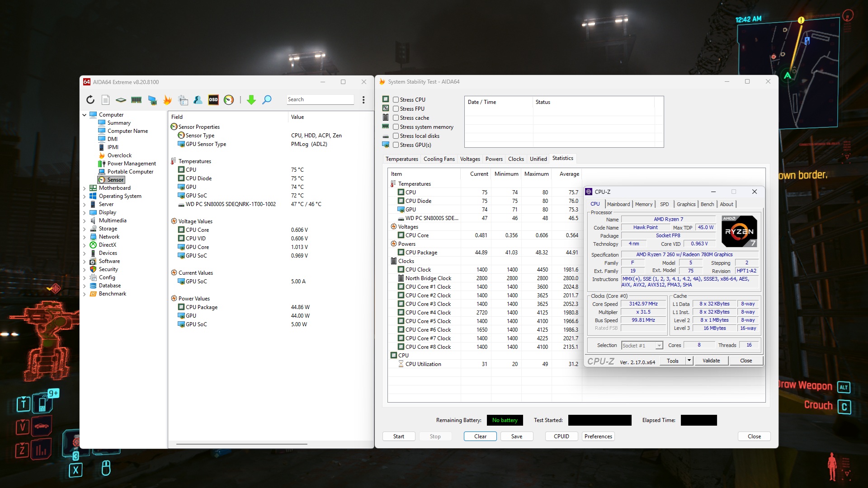Click the Validate button in CPU-Z
Viewport: 868px width, 488px height.
click(x=711, y=361)
